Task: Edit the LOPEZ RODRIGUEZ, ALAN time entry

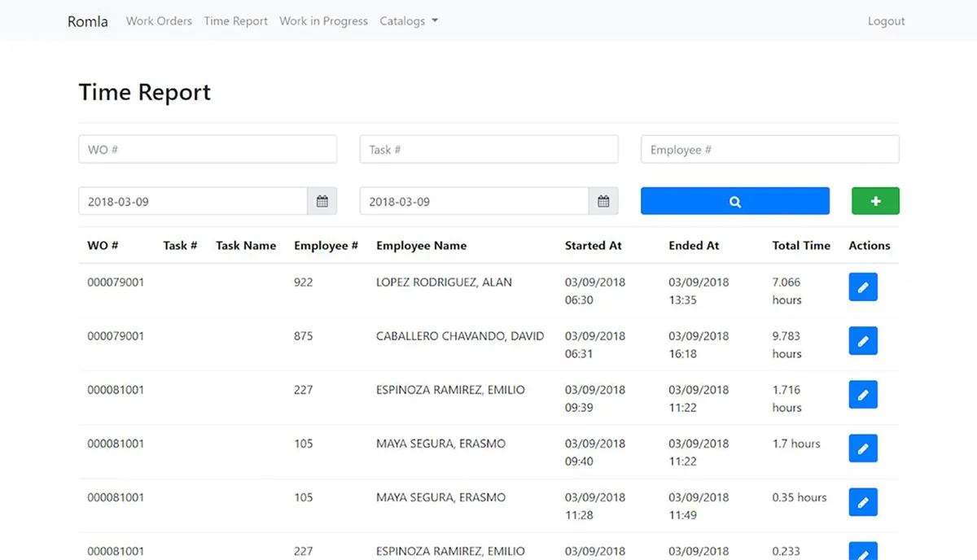Action: pyautogui.click(x=863, y=287)
